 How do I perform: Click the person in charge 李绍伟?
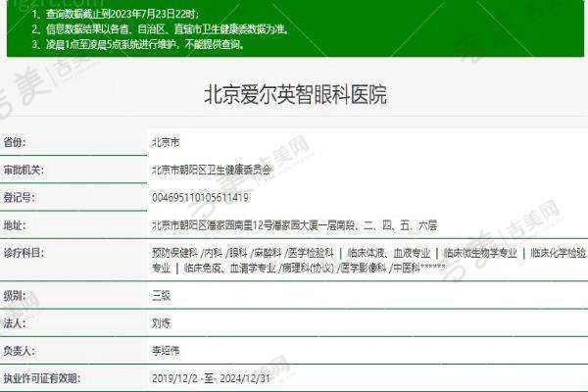coord(166,349)
